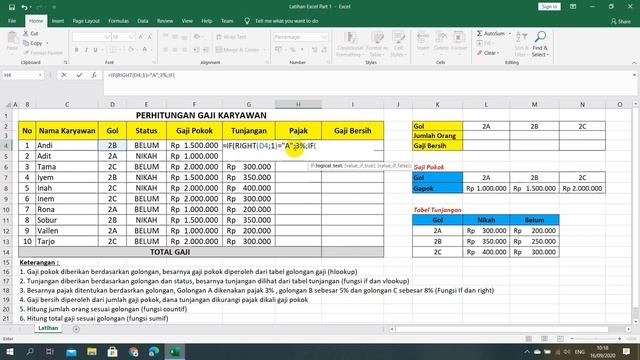
Task: Open the Team ribbon tab
Action: tap(227, 21)
